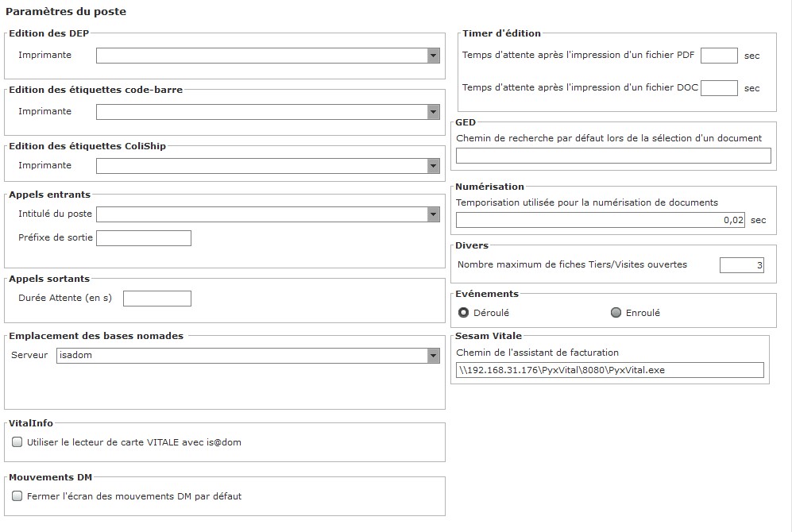Click the max Tiers/Visites fiches field

(742, 265)
